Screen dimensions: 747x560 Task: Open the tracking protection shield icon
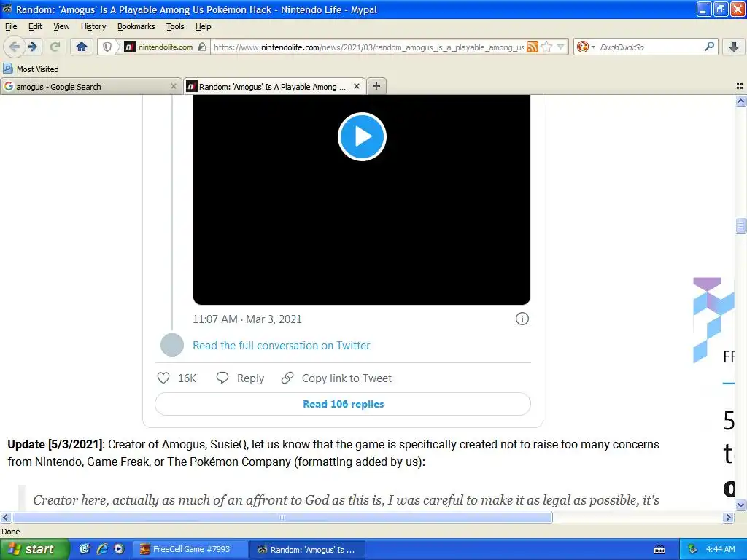click(x=107, y=47)
